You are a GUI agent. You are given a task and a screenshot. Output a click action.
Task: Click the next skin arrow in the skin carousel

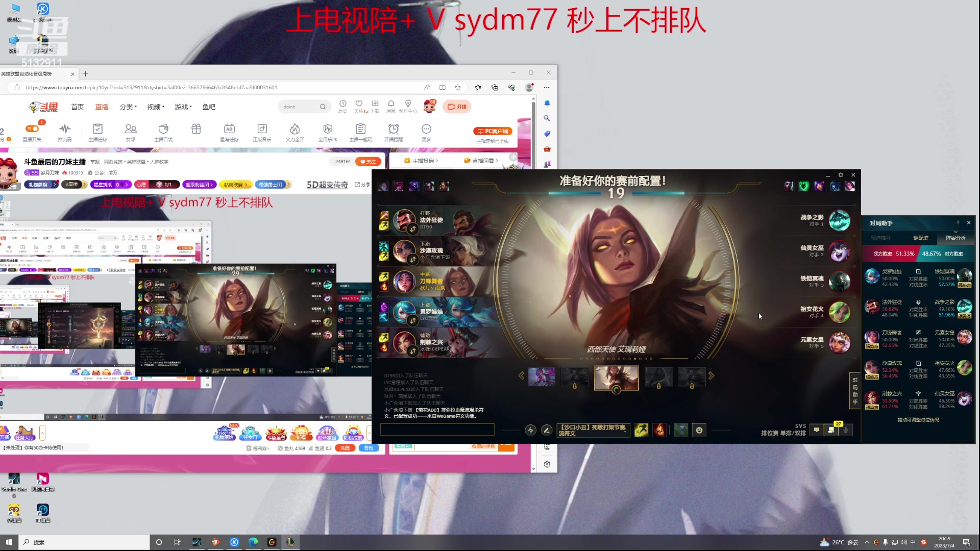(712, 376)
